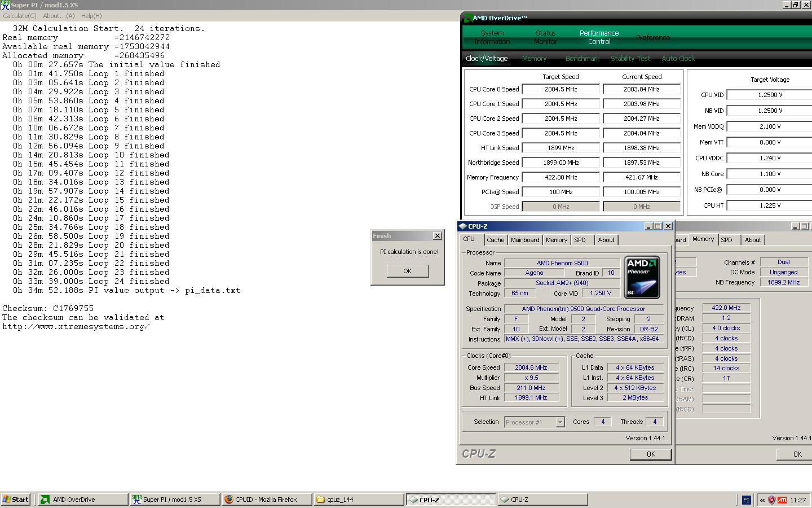Click CPU Core 2 target speed field
The height and width of the screenshot is (508, 812).
coord(561,119)
